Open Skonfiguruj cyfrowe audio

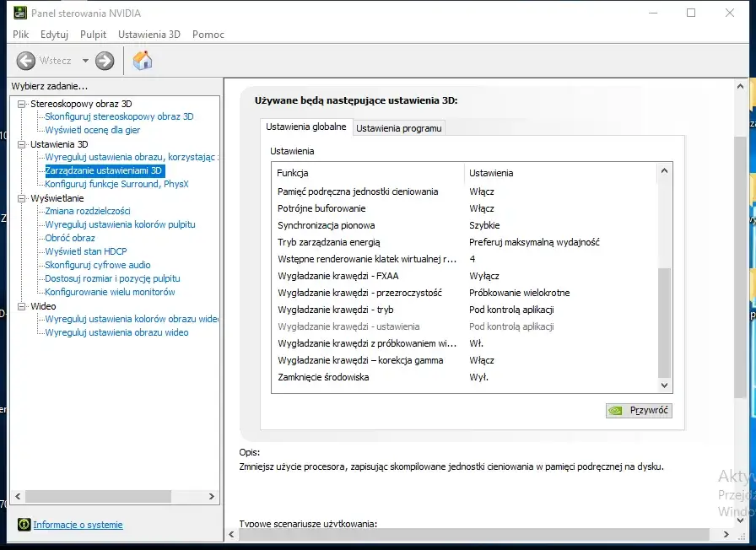click(x=98, y=265)
